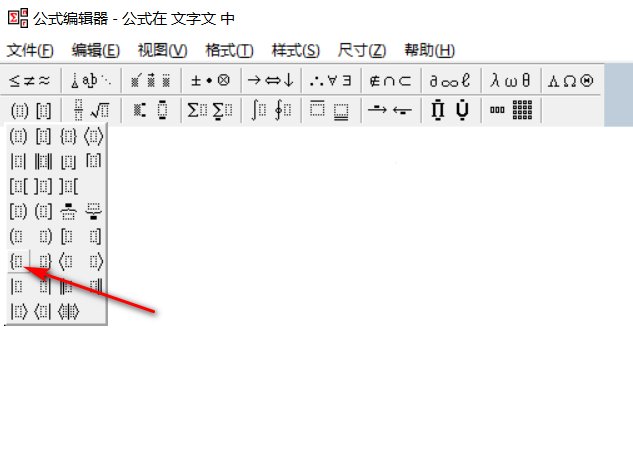Open the fraction and radical templates palette
The width and height of the screenshot is (633, 465).
[x=91, y=110]
